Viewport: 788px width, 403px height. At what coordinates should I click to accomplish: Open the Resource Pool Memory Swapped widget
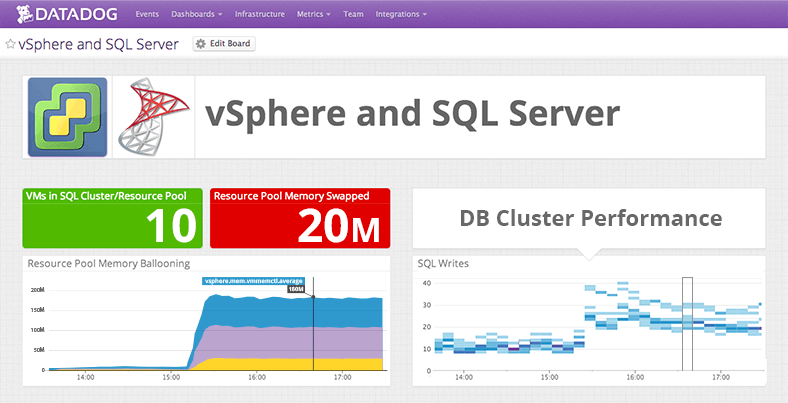click(300, 218)
